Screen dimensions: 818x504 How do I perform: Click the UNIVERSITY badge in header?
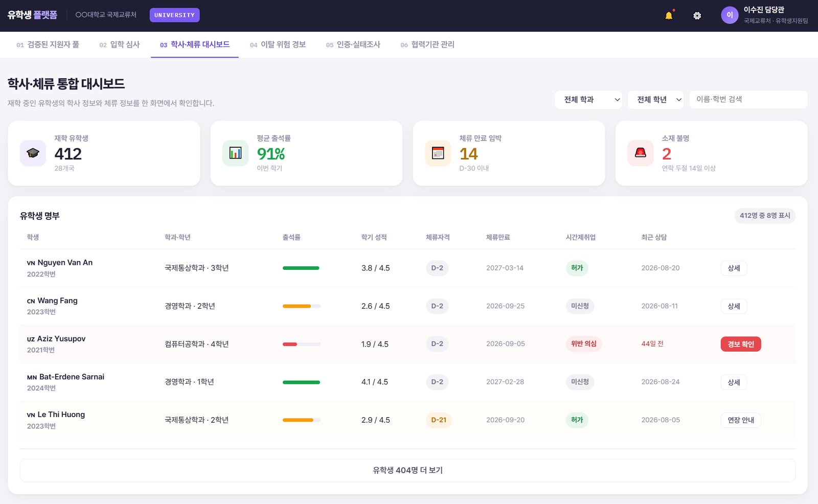click(174, 15)
